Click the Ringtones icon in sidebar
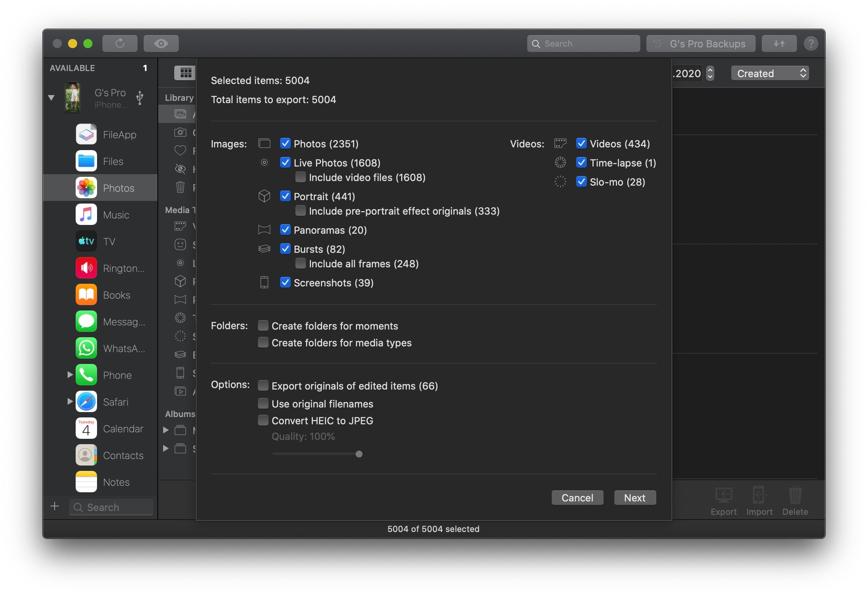 click(86, 268)
